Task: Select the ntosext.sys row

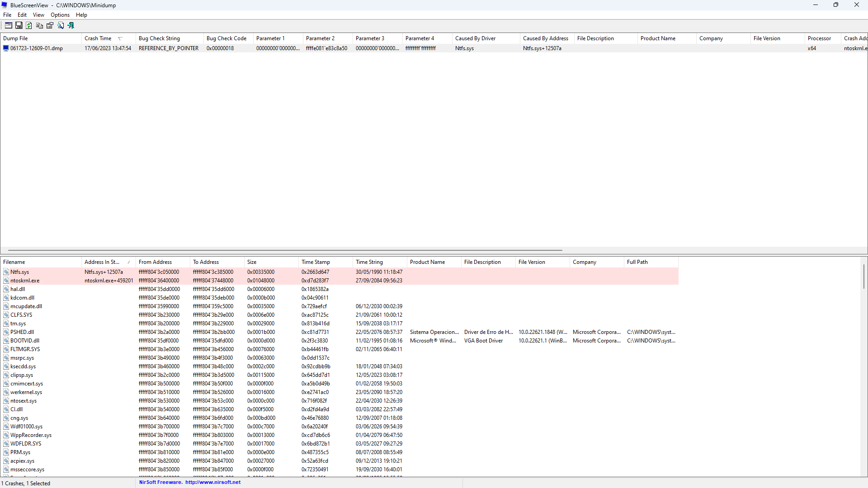Action: [339, 401]
